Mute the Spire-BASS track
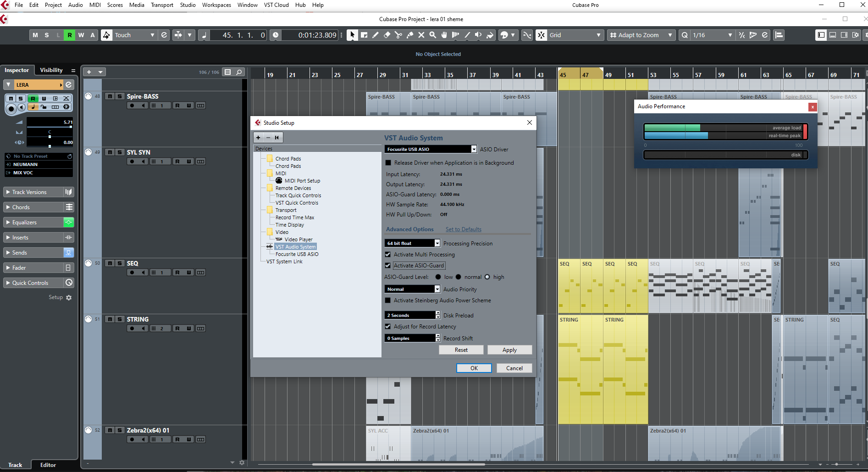 point(110,96)
